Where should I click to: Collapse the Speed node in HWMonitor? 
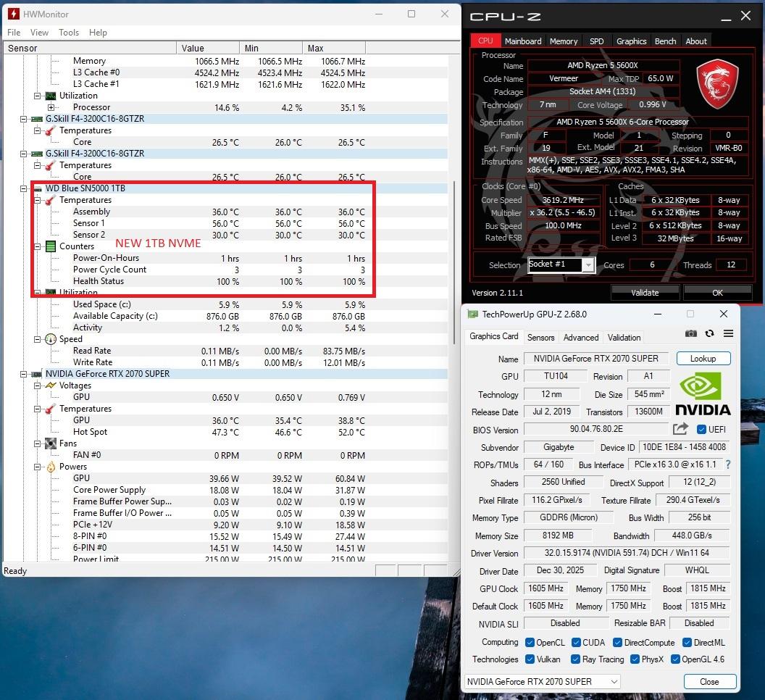click(37, 339)
